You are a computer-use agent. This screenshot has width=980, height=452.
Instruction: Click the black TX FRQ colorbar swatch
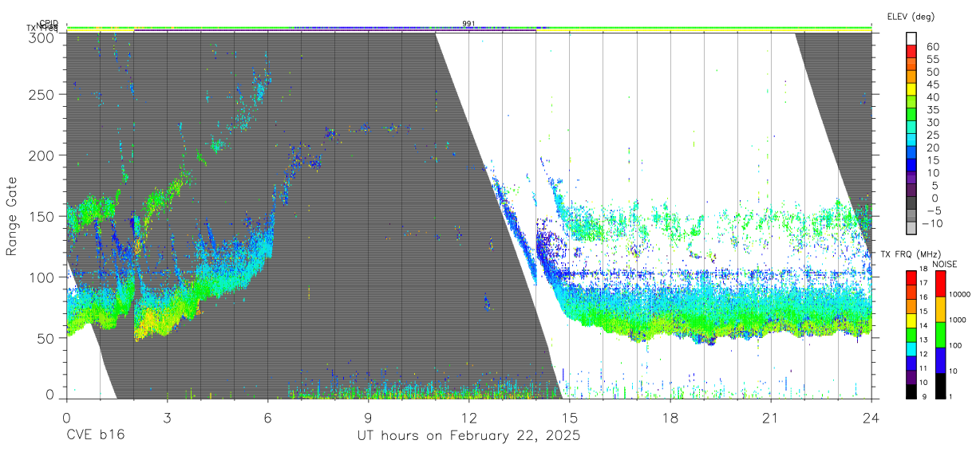click(x=913, y=391)
